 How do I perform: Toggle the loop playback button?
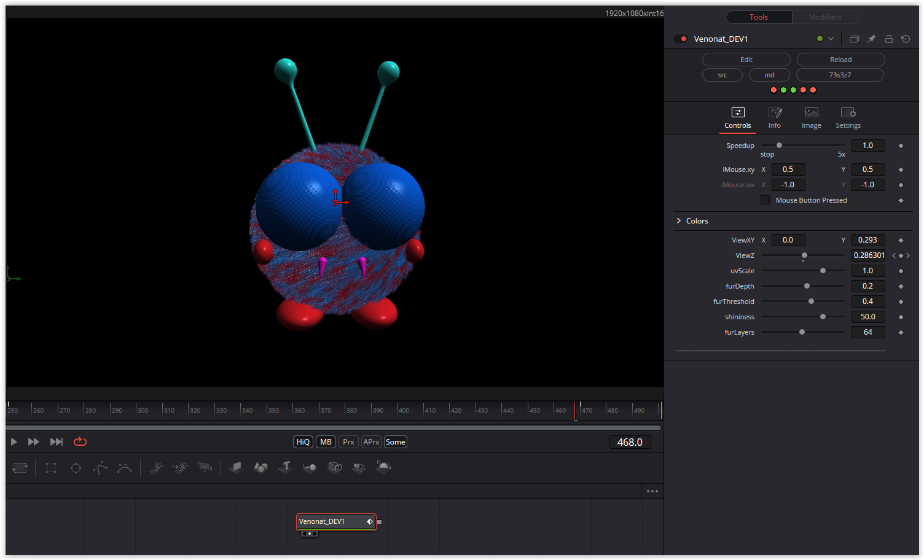coord(80,441)
